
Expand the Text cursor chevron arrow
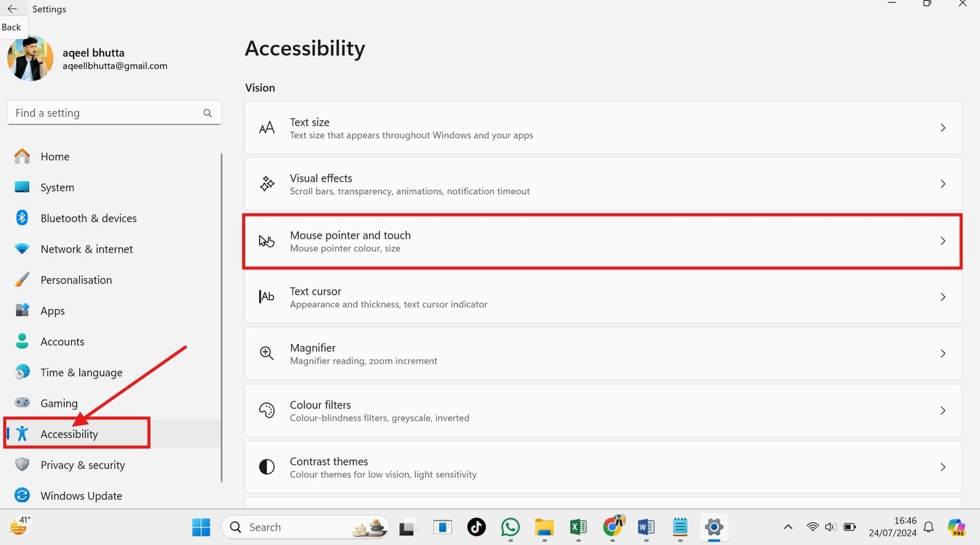[x=943, y=297]
